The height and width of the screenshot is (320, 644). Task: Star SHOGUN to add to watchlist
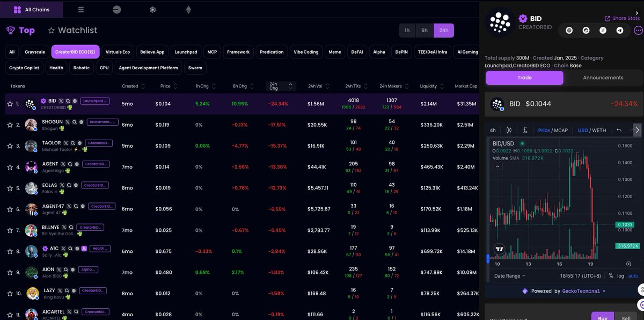coord(10,125)
